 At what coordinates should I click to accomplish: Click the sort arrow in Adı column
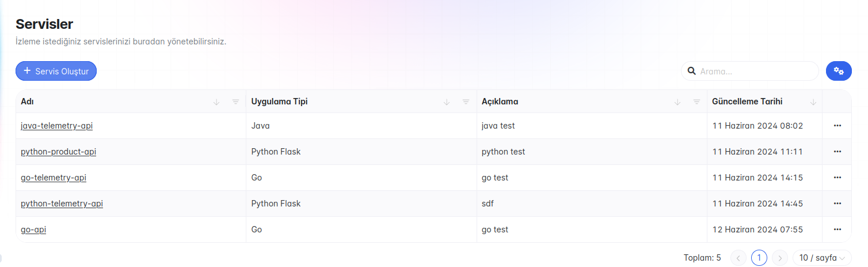[x=217, y=102]
